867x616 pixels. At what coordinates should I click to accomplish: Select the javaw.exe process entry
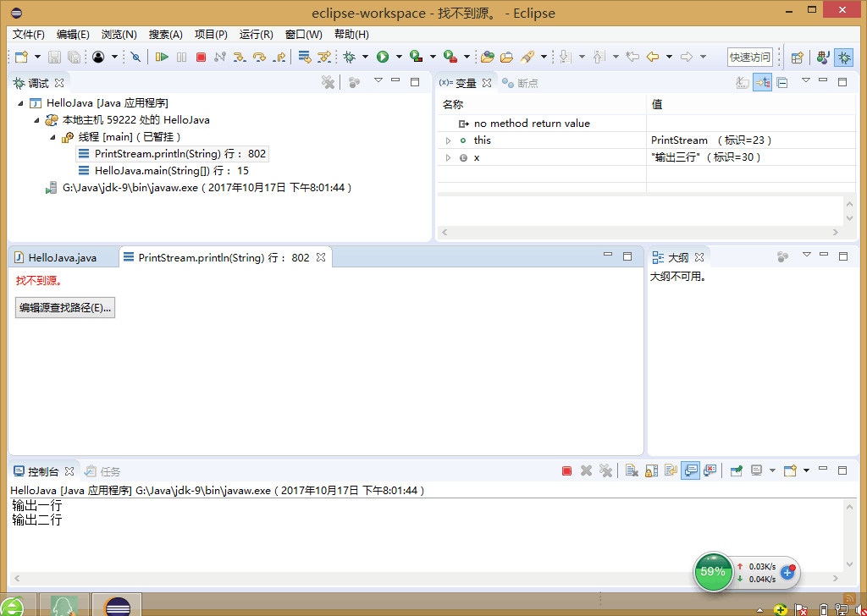click(x=198, y=188)
